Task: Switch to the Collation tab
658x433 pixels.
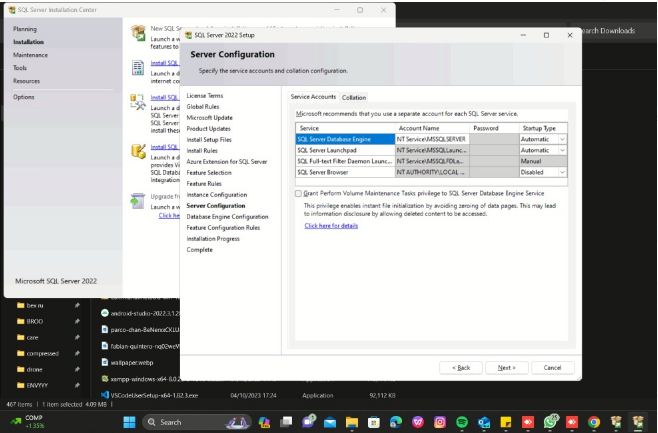Action: [354, 97]
